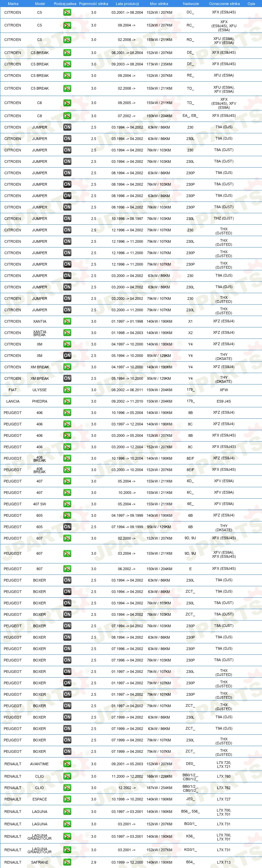Click the Oznaczenie silnika column header
The width and height of the screenshot is (262, 868).
(224, 4)
